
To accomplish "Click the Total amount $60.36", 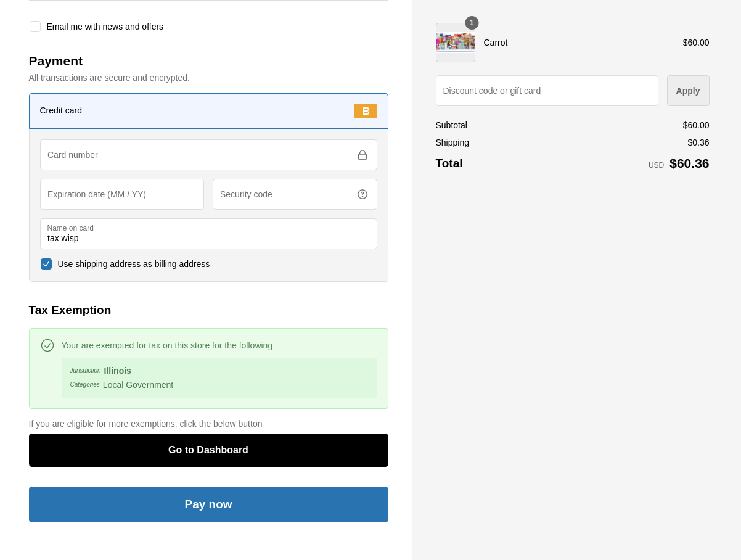I will click(689, 163).
